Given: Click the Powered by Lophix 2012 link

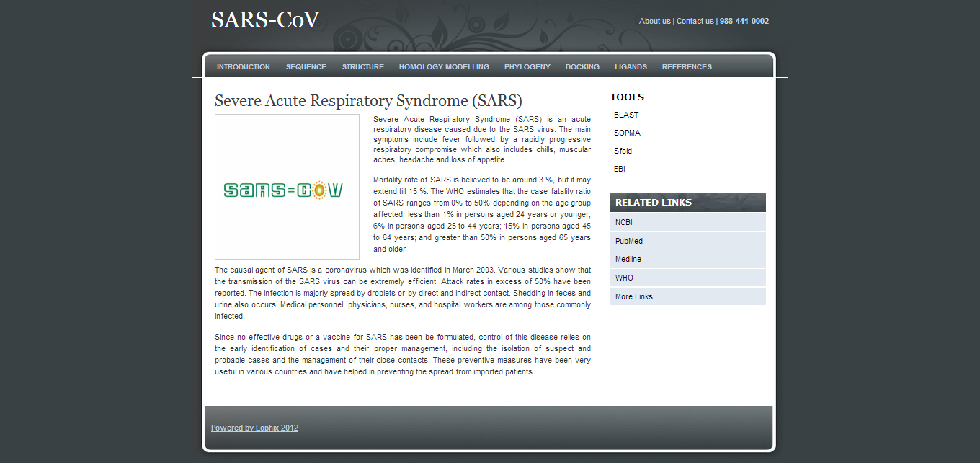Looking at the screenshot, I should 254,428.
